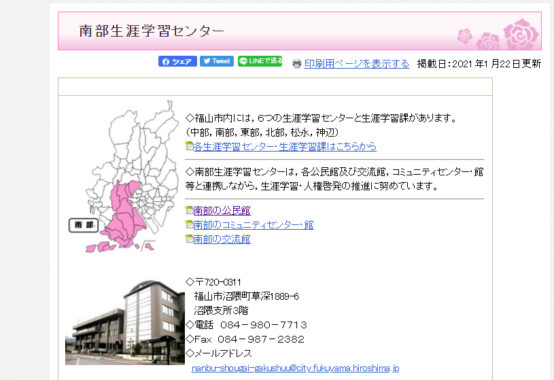The width and height of the screenshot is (554, 380).
Task: Click the 南部生涯学習センター page heading
Action: click(151, 31)
